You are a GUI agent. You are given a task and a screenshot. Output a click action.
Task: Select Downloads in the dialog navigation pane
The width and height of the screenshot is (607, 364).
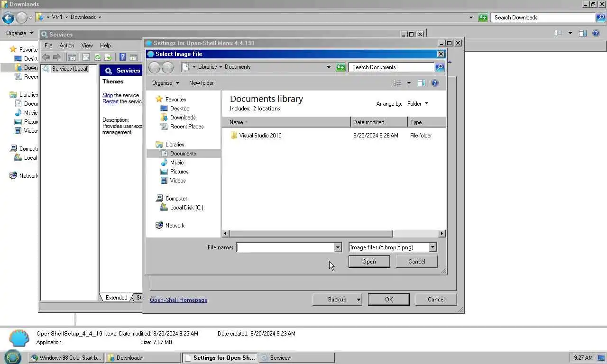click(183, 118)
